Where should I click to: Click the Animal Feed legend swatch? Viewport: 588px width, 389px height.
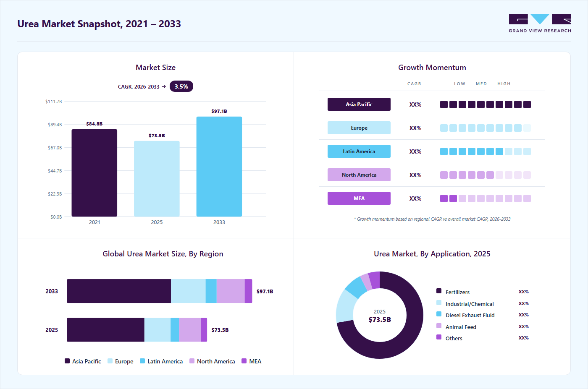point(439,326)
